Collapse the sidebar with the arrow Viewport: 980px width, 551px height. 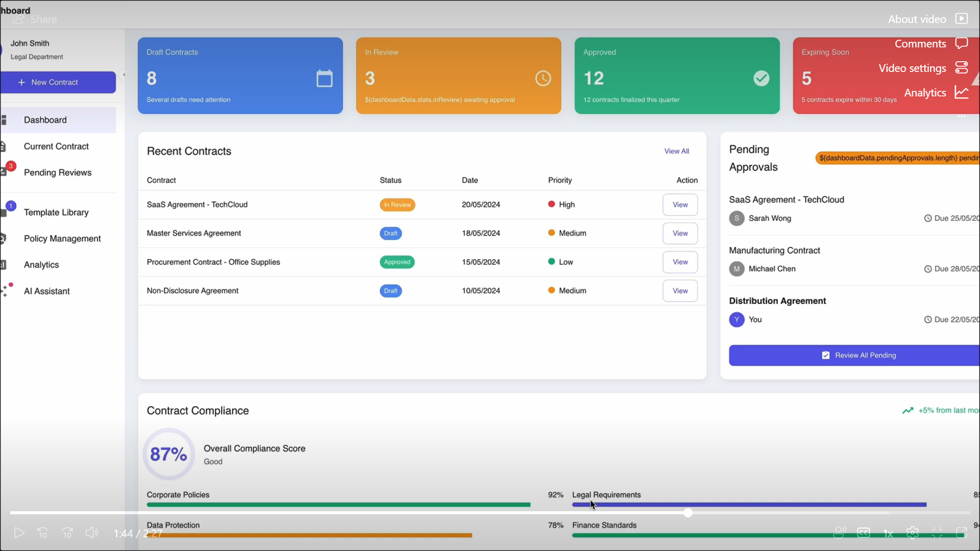click(x=123, y=74)
